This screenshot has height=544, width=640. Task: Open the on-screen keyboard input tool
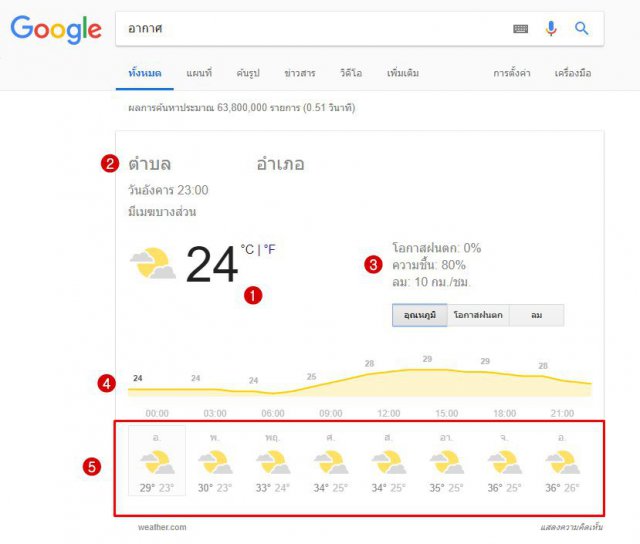520,29
